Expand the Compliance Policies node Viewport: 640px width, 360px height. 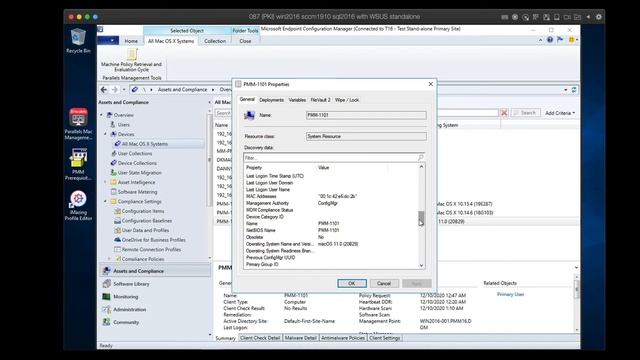tap(109, 259)
